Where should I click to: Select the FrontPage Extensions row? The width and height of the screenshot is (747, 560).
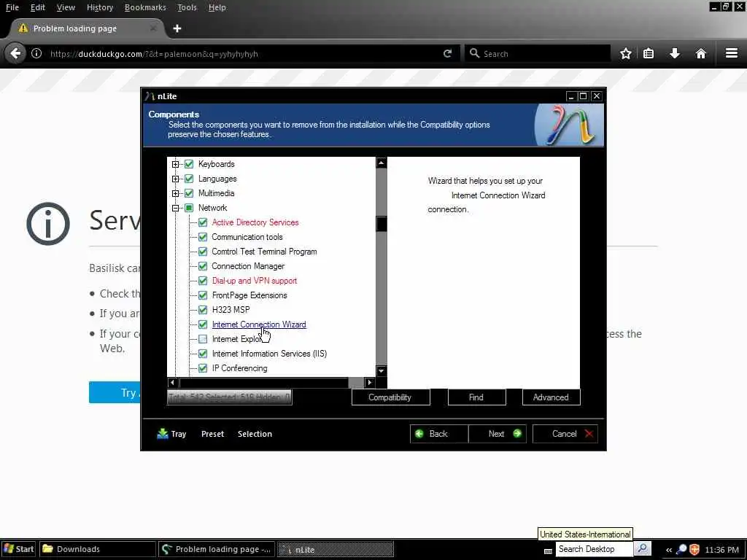(x=249, y=295)
